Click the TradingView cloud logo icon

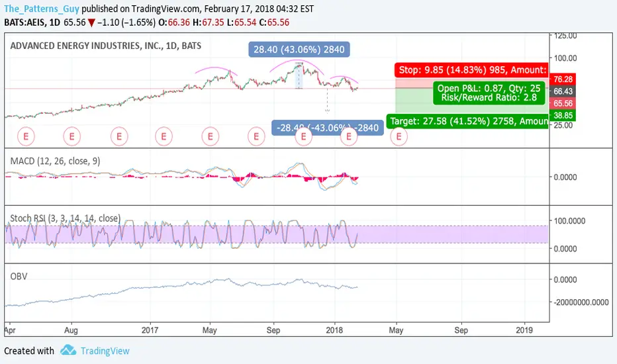pos(68,350)
